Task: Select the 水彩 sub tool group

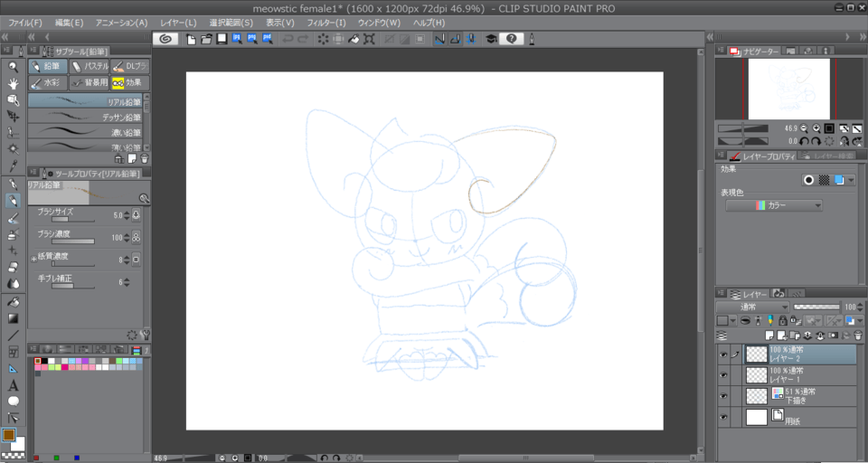Action: (x=48, y=83)
